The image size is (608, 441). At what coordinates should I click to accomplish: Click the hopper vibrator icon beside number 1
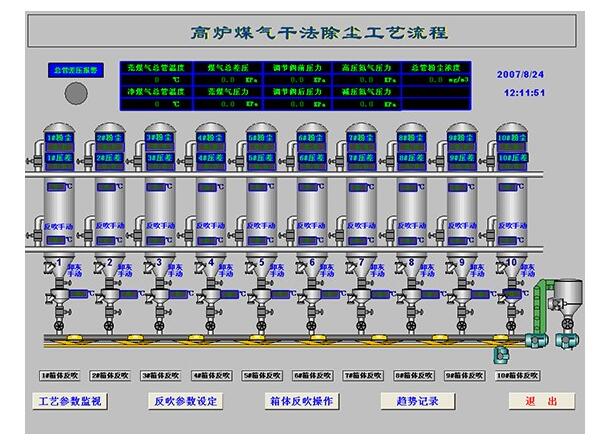tap(49, 268)
